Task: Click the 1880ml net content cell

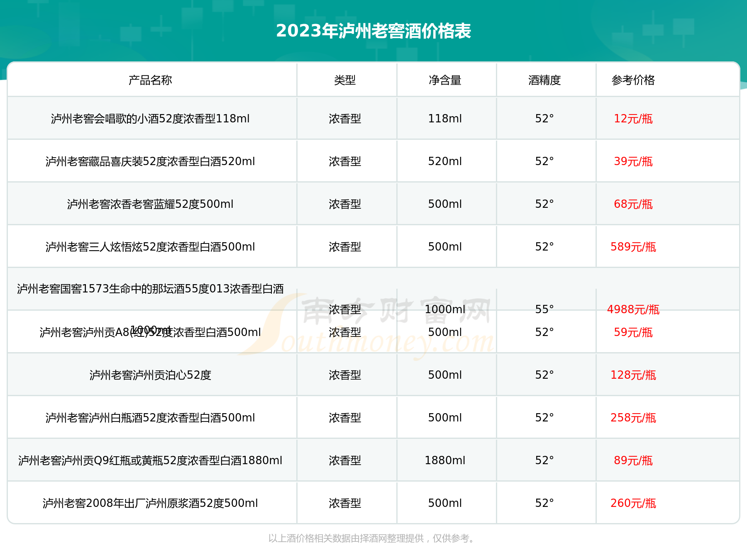Action: 445,460
